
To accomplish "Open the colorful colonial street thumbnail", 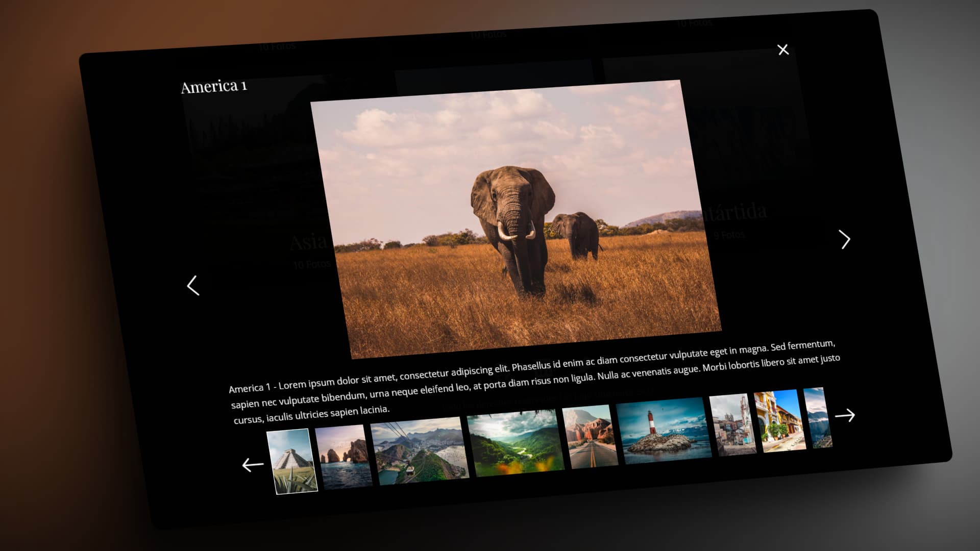I will pyautogui.click(x=779, y=420).
